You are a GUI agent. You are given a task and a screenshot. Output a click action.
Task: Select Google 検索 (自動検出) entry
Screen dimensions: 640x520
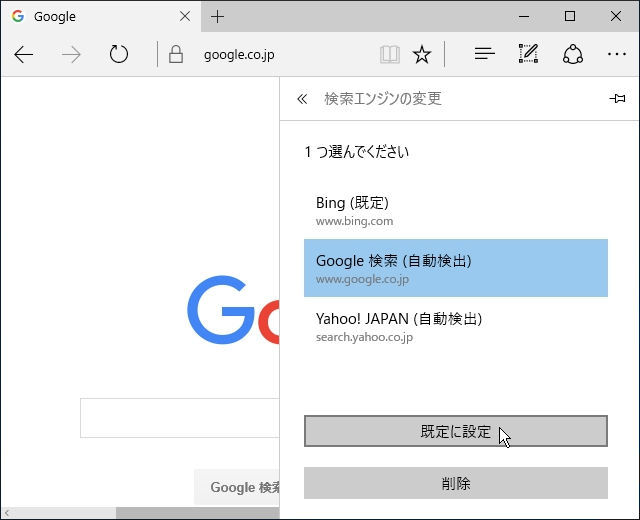coord(456,268)
